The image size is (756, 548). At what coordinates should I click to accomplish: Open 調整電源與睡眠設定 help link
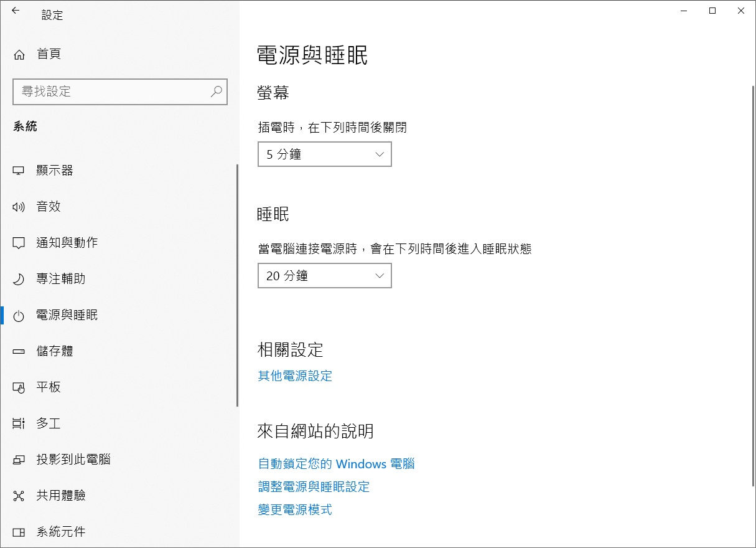click(314, 487)
